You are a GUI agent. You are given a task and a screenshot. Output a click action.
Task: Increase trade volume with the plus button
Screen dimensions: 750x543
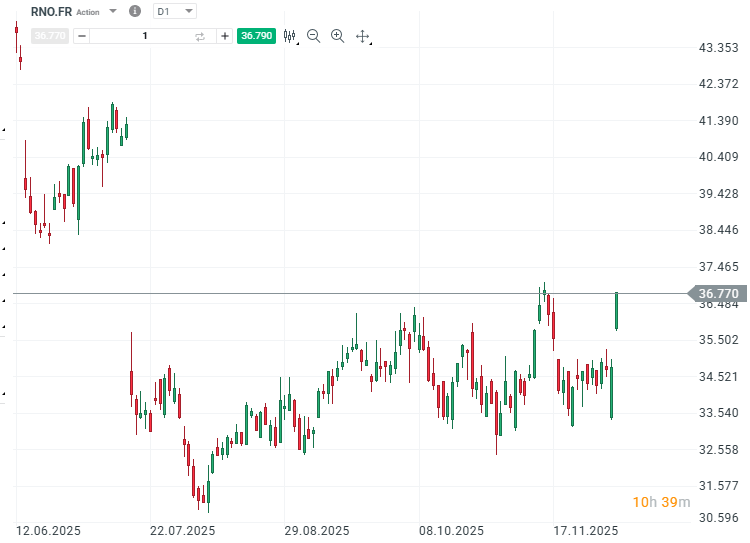[225, 36]
